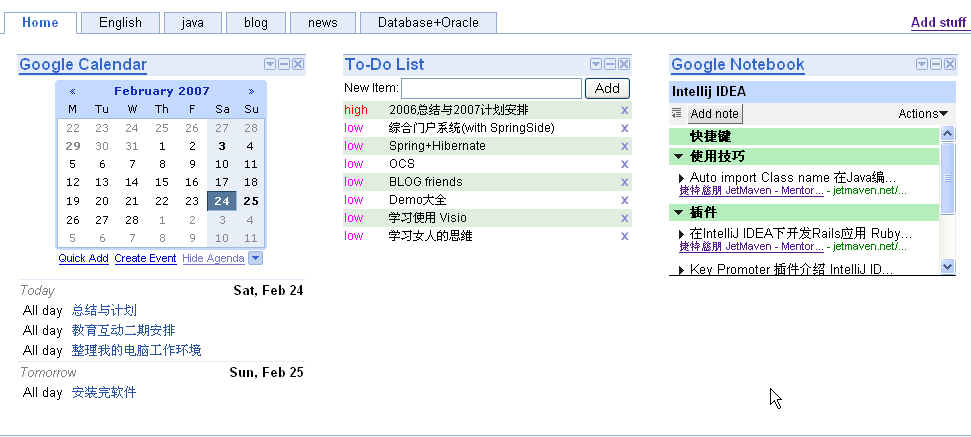Expand the Key Promoter 插件介绍 note
Screen dimensions: 971x437
click(682, 270)
